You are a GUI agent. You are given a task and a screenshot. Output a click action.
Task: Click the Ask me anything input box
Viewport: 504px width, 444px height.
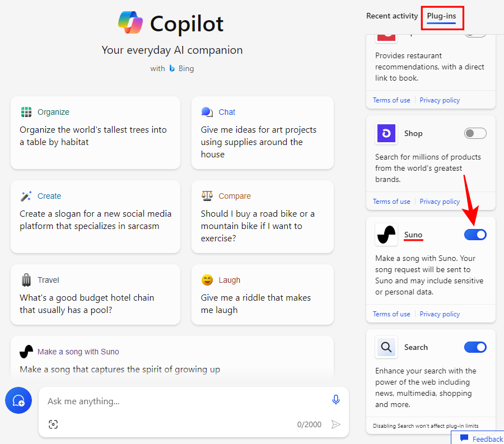click(x=185, y=401)
